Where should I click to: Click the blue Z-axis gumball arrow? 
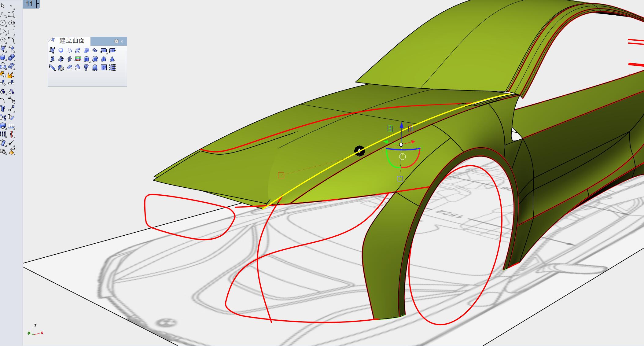401,125
